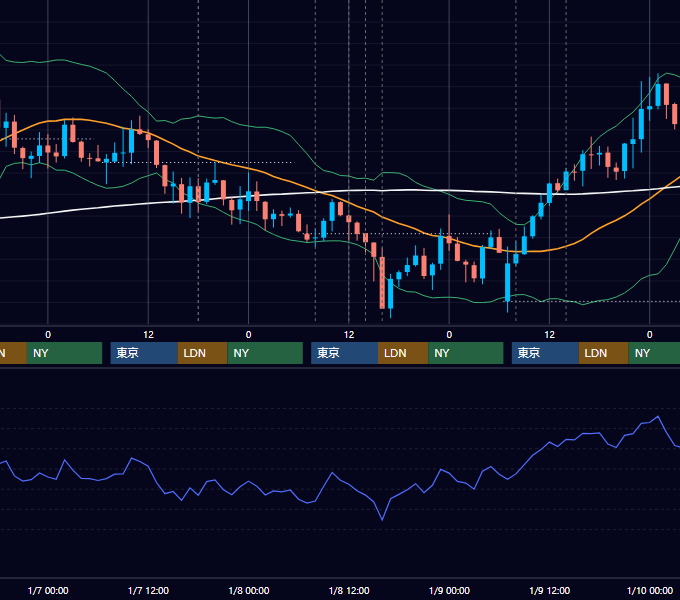
Task: Click the 1/9 12:00 date label
Action: 549,590
